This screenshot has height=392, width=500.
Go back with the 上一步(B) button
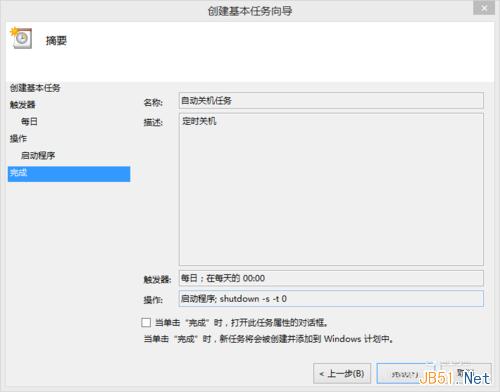pyautogui.click(x=342, y=374)
